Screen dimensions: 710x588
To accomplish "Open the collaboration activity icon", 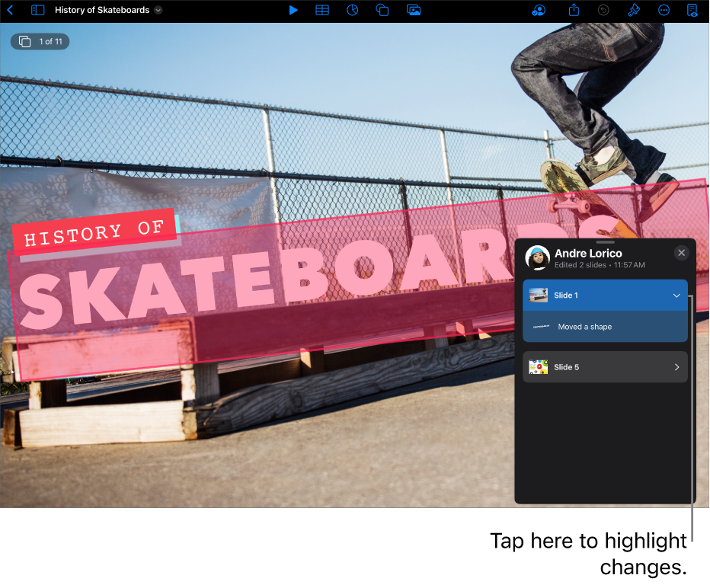I will click(539, 11).
